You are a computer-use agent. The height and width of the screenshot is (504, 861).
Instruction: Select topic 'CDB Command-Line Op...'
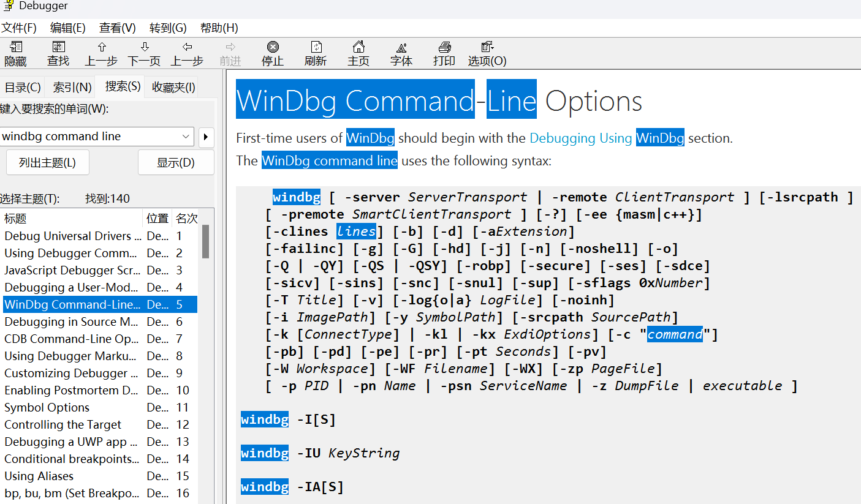coord(100,339)
